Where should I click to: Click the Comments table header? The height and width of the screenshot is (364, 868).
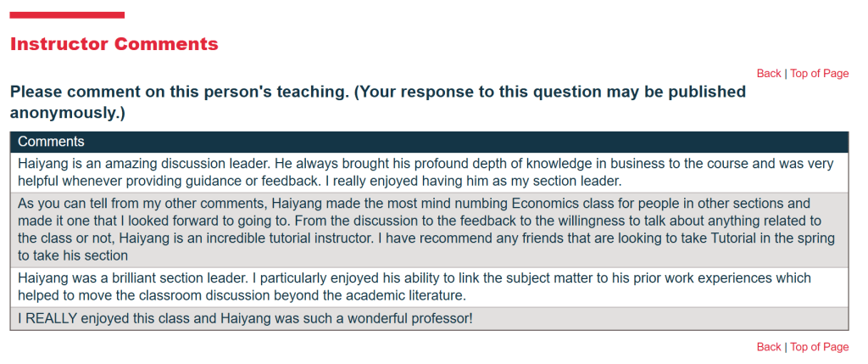pyautogui.click(x=429, y=142)
